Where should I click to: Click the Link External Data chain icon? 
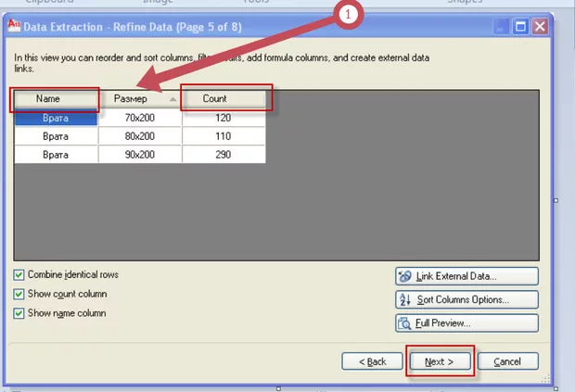click(405, 276)
